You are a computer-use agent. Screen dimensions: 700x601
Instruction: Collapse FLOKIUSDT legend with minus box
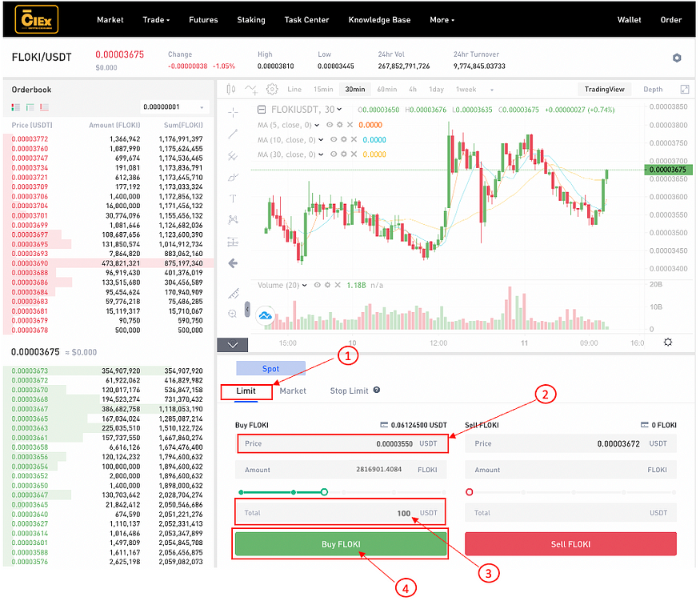pyautogui.click(x=262, y=110)
